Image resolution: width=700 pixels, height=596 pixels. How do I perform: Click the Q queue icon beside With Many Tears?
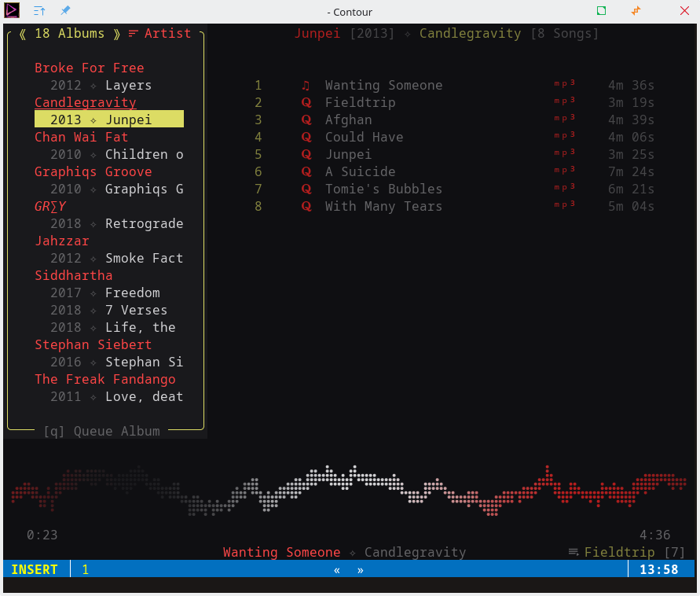pos(306,207)
